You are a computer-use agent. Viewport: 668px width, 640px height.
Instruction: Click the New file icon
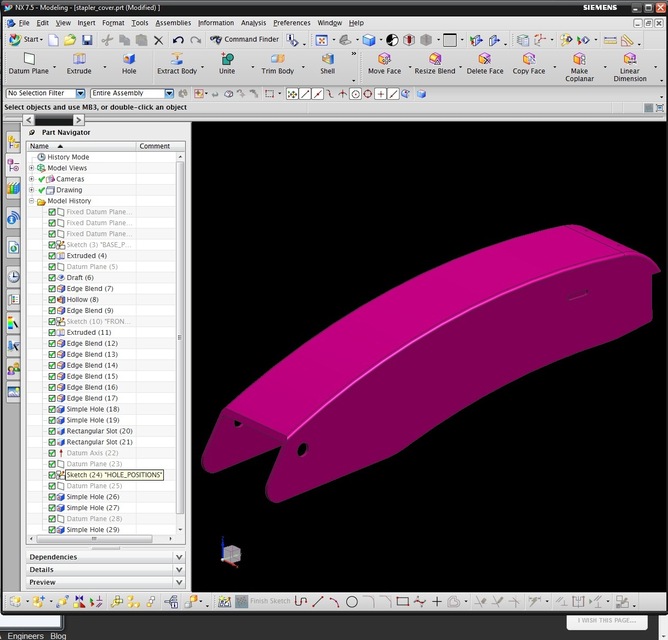tap(54, 40)
